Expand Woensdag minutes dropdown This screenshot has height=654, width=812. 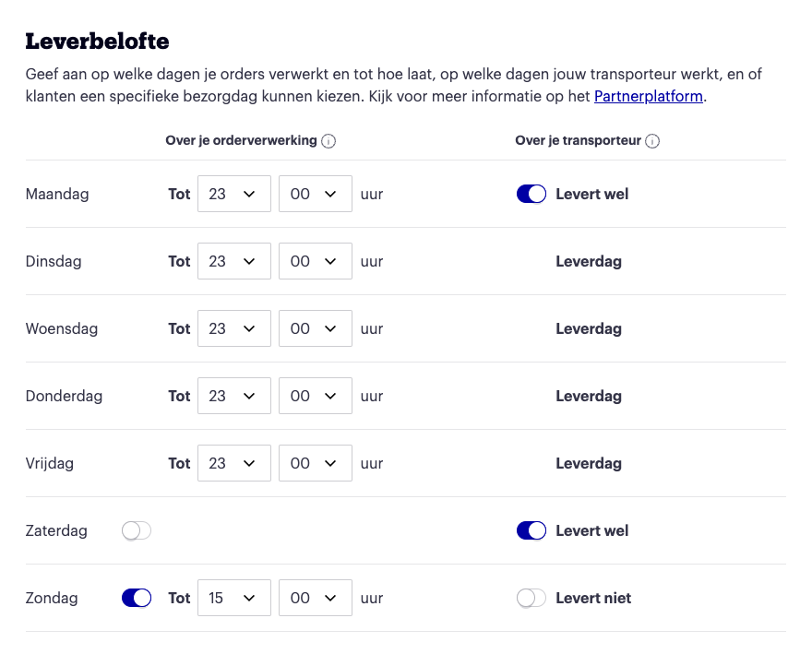316,328
